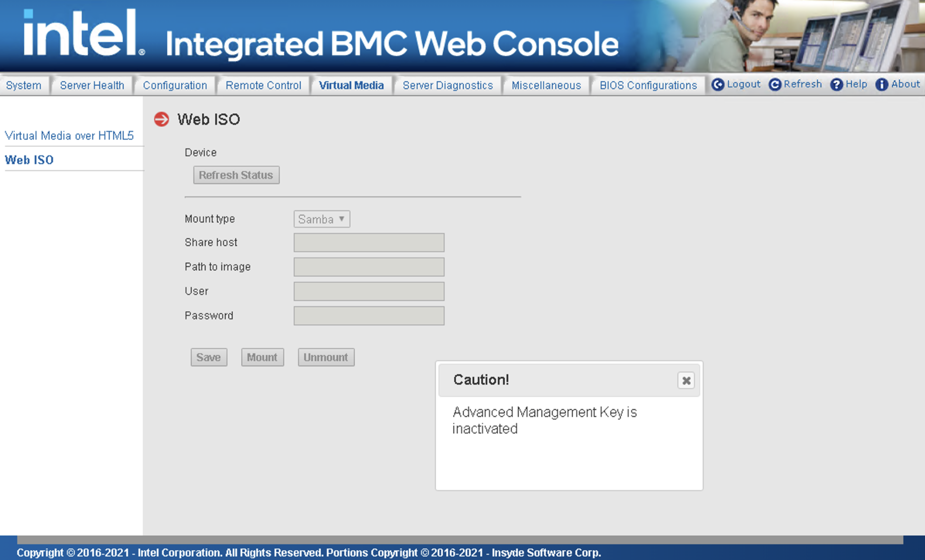
Task: Open the Mount type Samba dropdown
Action: pyautogui.click(x=322, y=219)
